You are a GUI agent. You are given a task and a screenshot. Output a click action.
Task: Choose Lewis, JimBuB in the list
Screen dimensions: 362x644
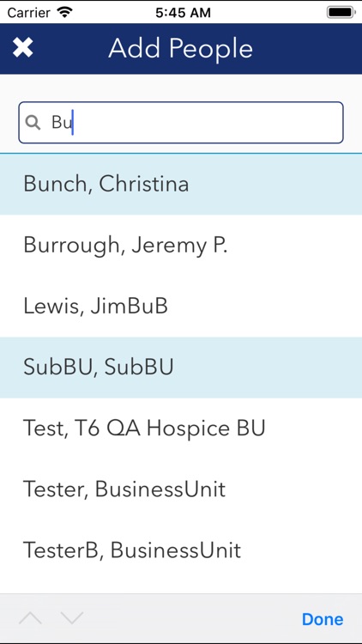[x=181, y=307]
